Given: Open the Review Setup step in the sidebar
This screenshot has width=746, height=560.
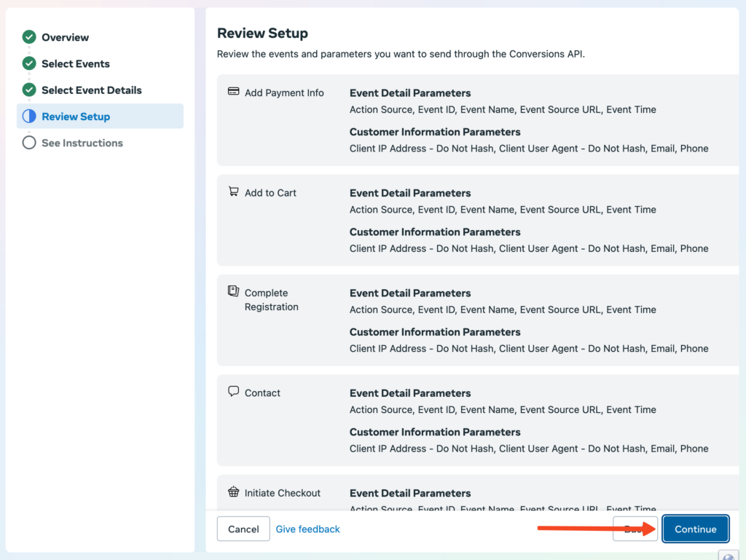Looking at the screenshot, I should click(76, 116).
